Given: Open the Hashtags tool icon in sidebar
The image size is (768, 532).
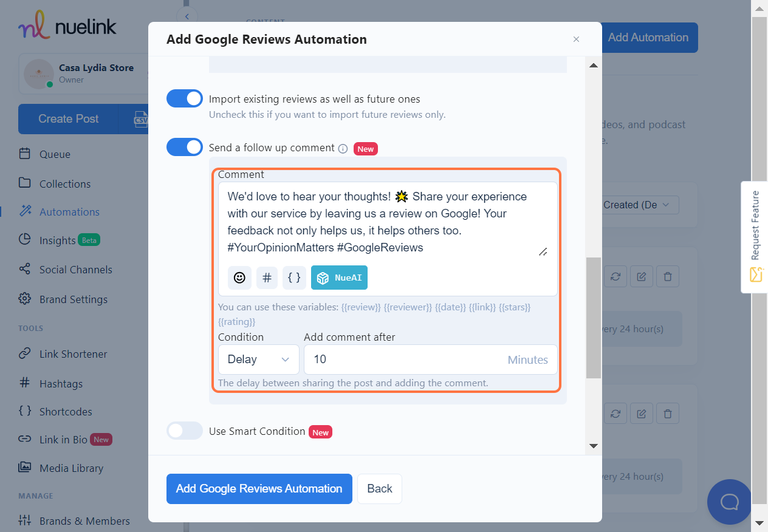Looking at the screenshot, I should point(25,383).
